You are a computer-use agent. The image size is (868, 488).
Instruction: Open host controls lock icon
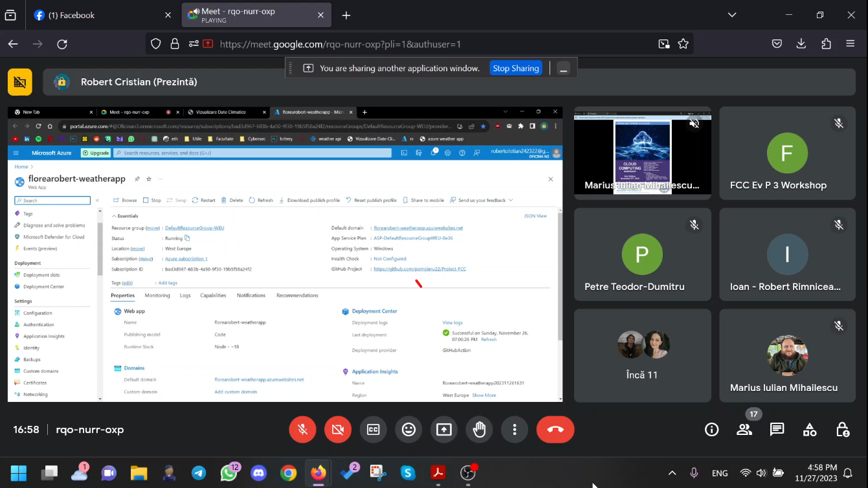pos(842,430)
